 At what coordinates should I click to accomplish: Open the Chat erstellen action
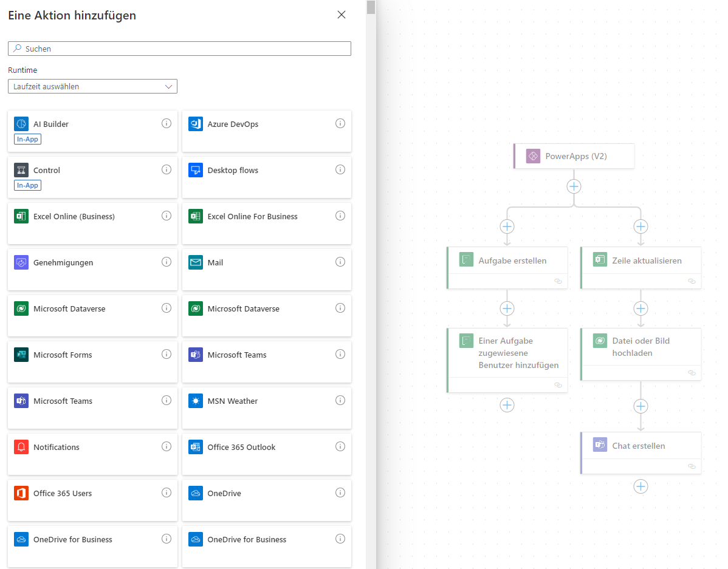pos(640,453)
